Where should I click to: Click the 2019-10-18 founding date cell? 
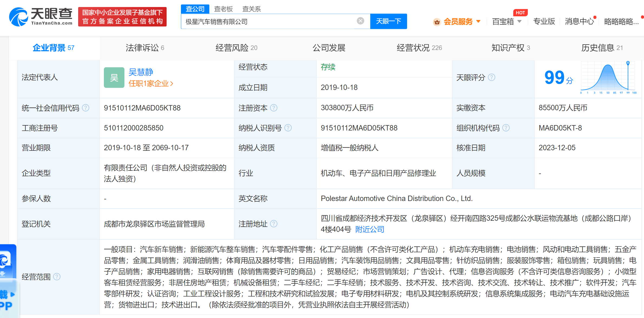click(339, 88)
